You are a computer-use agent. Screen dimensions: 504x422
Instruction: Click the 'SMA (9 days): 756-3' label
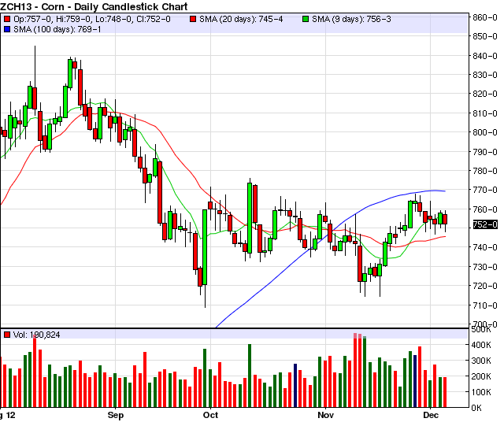click(351, 19)
